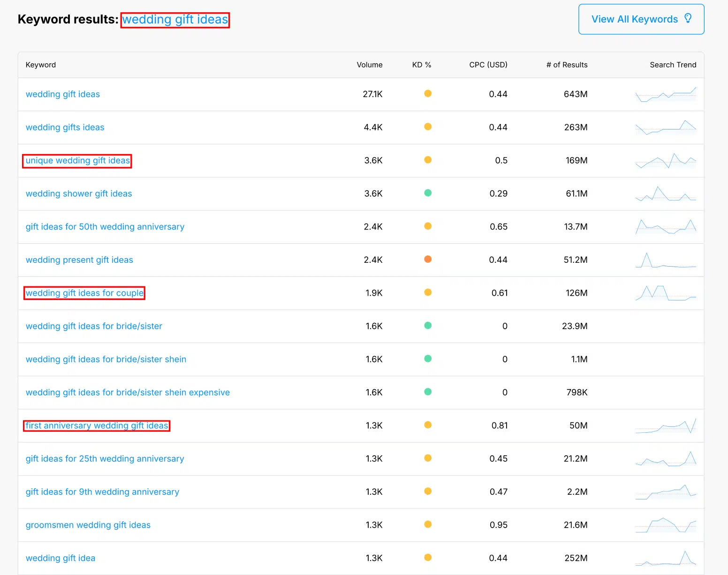
Task: Click green KD dot for 'wedding shower gift ideas'
Action: tap(428, 193)
